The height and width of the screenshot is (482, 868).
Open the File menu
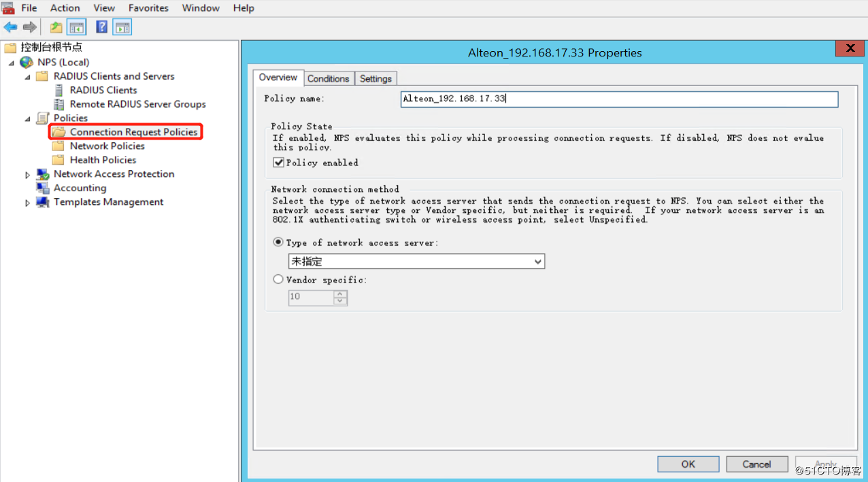[29, 8]
